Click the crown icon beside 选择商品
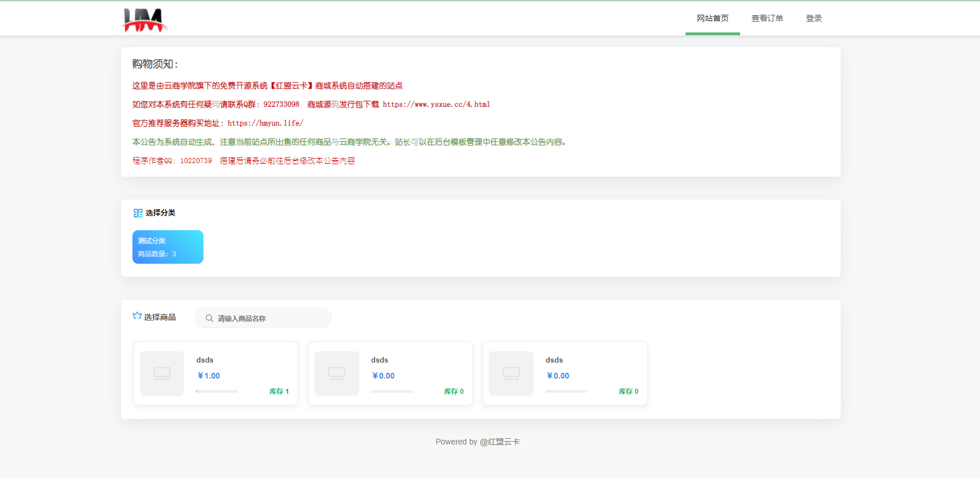The image size is (980, 478). (x=137, y=316)
